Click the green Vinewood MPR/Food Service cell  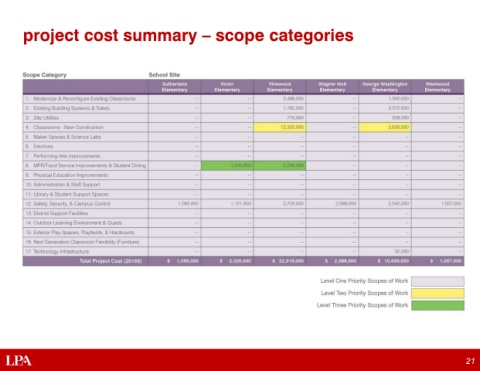click(280, 165)
